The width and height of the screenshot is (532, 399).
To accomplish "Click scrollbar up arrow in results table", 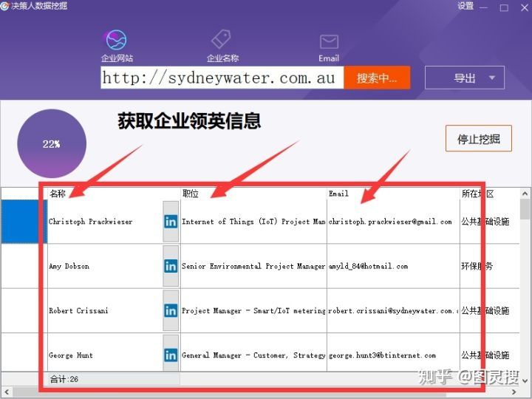I will (x=525, y=194).
